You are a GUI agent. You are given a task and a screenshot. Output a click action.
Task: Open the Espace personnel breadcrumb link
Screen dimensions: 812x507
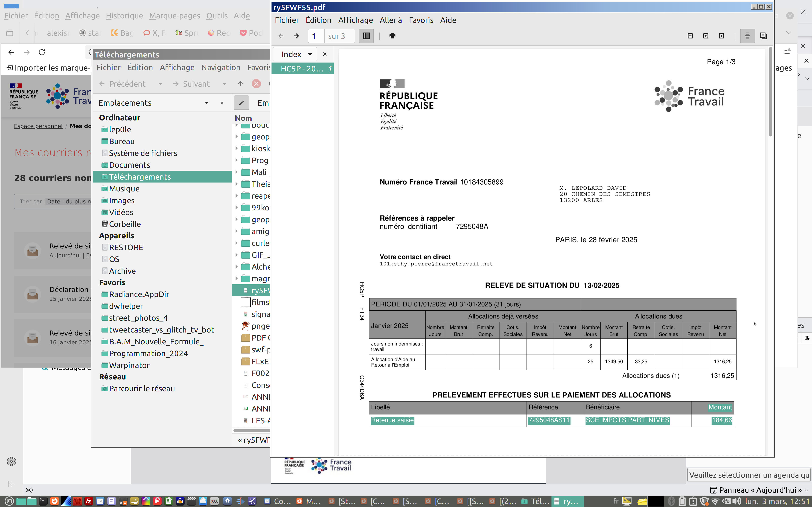tap(38, 126)
